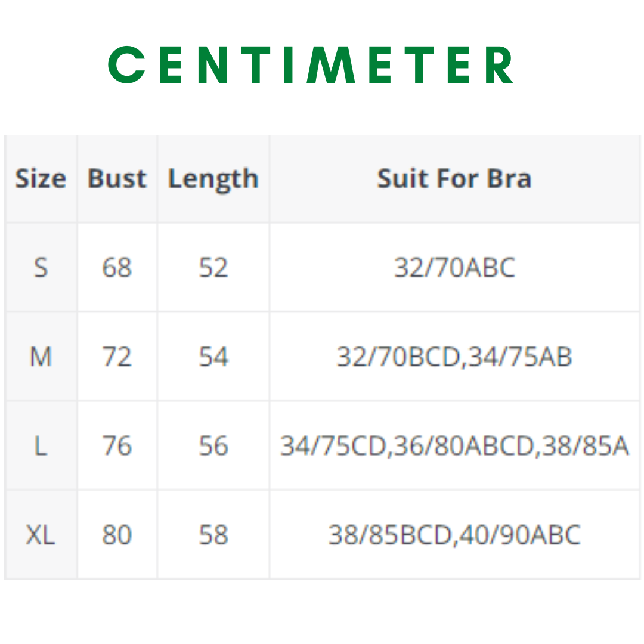Click the Bust column header

click(117, 179)
